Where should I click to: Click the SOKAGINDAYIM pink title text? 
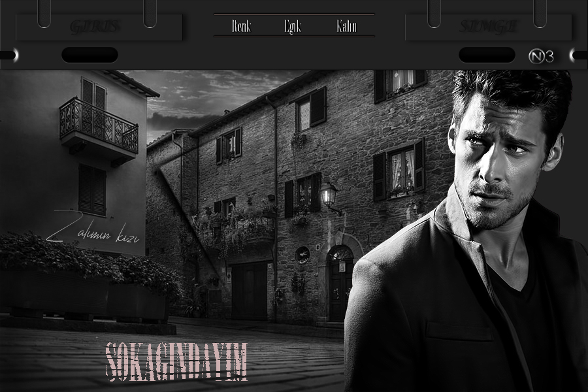coord(177,361)
